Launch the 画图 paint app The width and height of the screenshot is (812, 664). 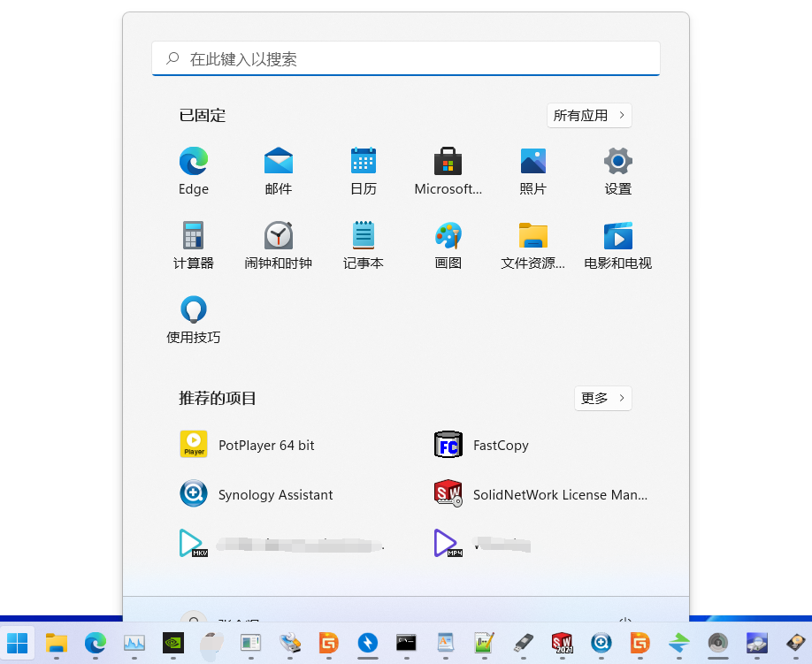448,245
